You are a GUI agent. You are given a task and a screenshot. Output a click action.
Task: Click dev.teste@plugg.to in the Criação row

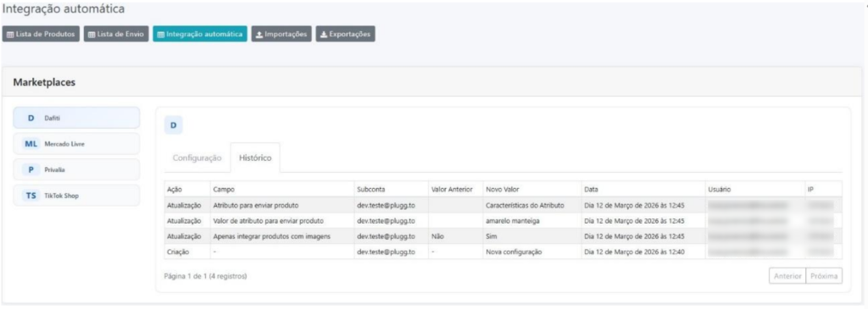[x=386, y=251]
